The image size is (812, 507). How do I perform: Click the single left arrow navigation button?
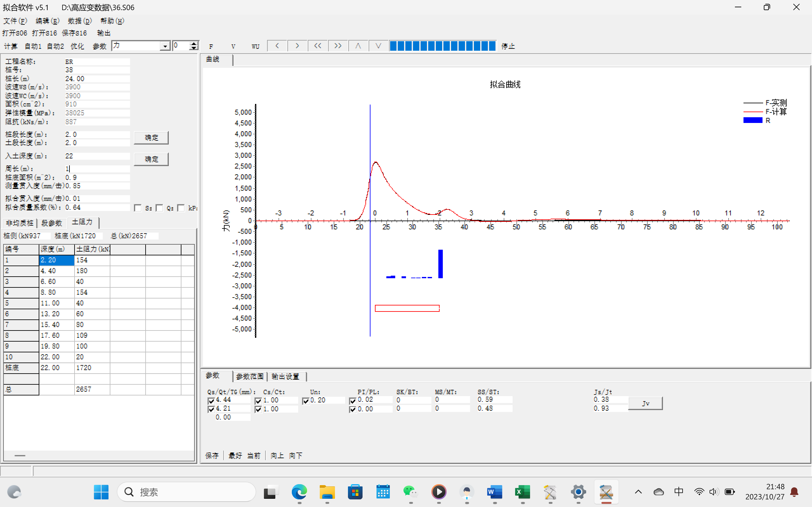(x=277, y=46)
